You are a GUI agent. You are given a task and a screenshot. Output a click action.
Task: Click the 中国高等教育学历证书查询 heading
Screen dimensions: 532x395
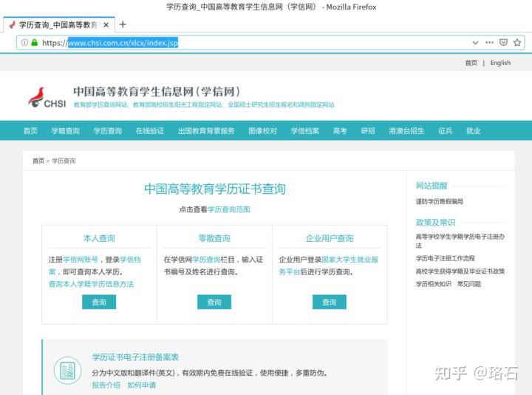pyautogui.click(x=214, y=189)
